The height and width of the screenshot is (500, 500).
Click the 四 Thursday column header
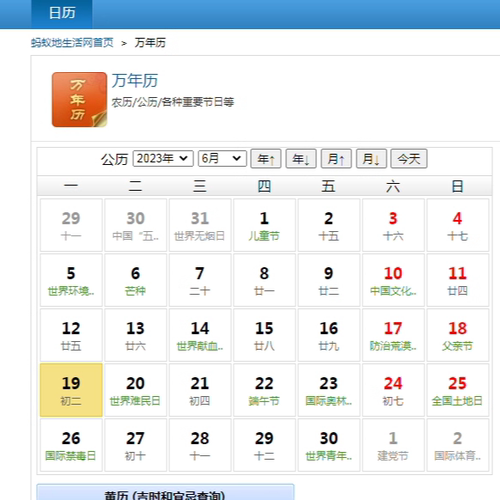(264, 186)
